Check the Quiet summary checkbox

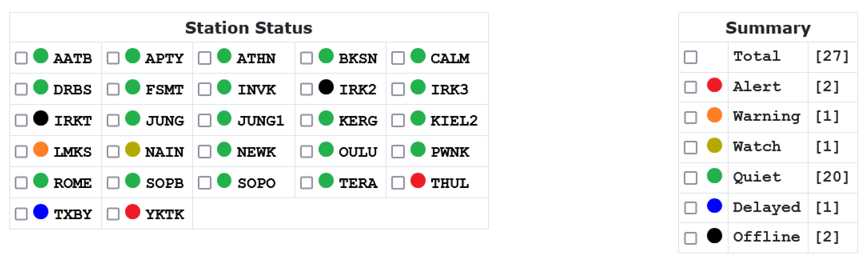click(690, 178)
